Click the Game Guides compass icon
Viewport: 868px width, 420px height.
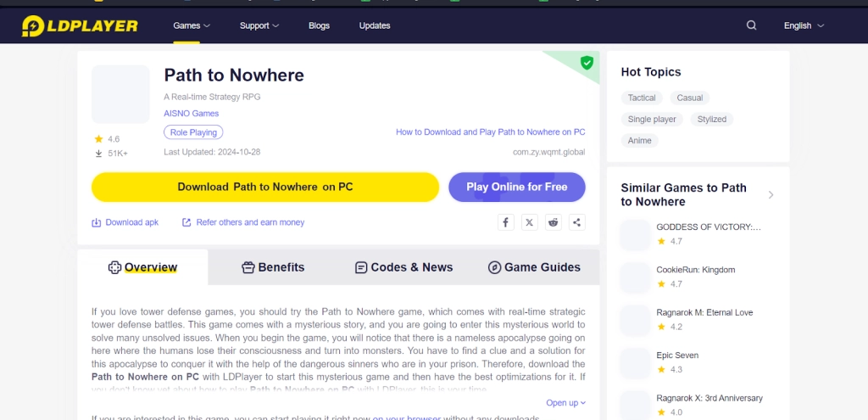click(x=494, y=267)
